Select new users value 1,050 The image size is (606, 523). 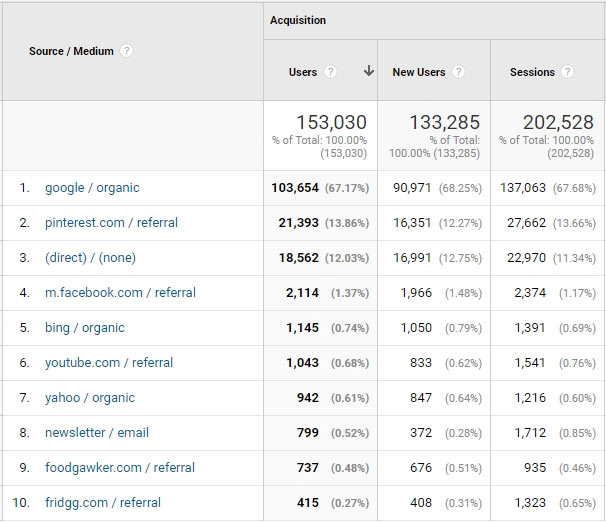416,328
